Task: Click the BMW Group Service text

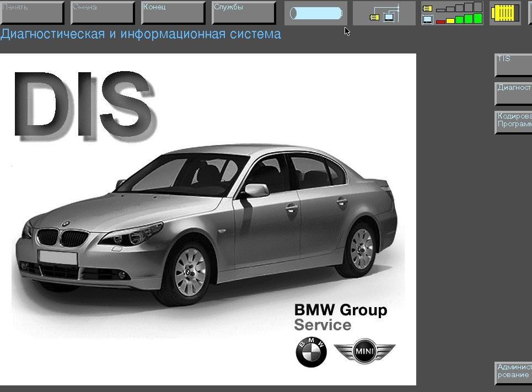Action: 340,318
